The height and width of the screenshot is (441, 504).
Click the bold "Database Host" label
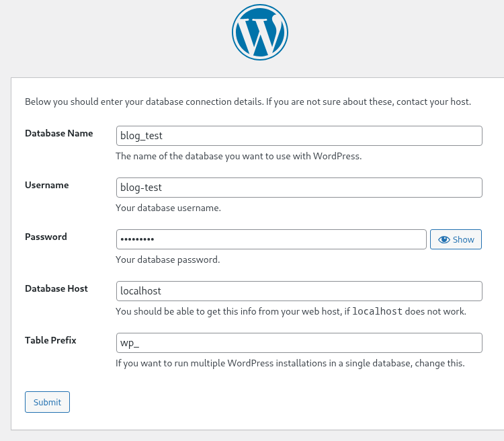click(x=56, y=288)
